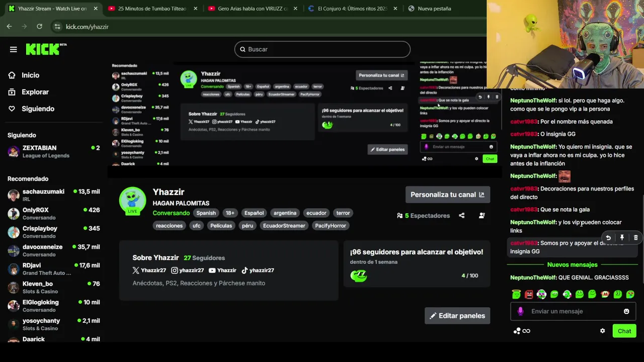Click Yhazzir live avatar
Image resolution: width=644 pixels, height=362 pixels.
tap(132, 201)
